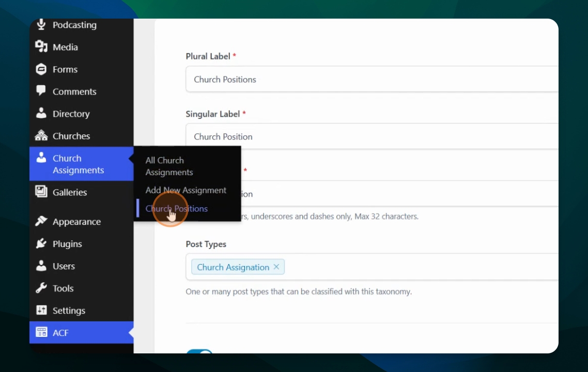Click the ACF fields icon
The height and width of the screenshot is (372, 588).
pos(41,332)
